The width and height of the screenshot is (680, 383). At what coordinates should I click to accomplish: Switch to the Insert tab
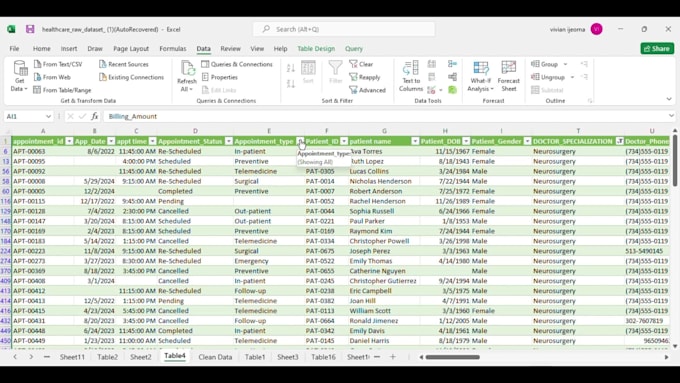(x=69, y=49)
